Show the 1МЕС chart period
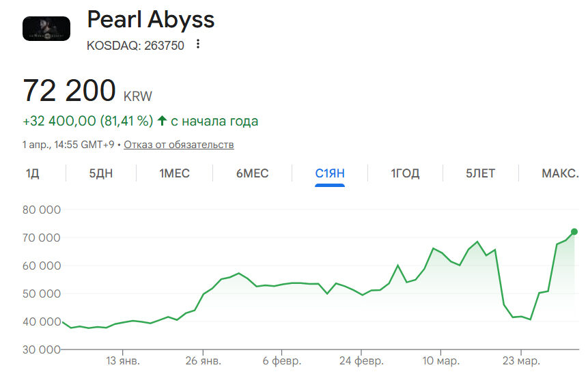Viewport: 588px width, 374px height. (x=174, y=173)
